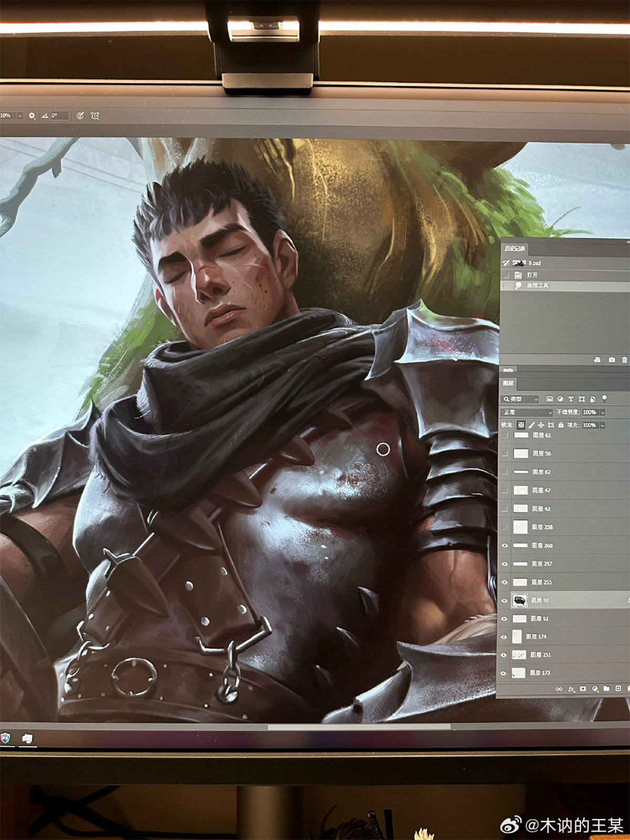
Task: Click the opacity 100% value field
Action: (x=590, y=412)
